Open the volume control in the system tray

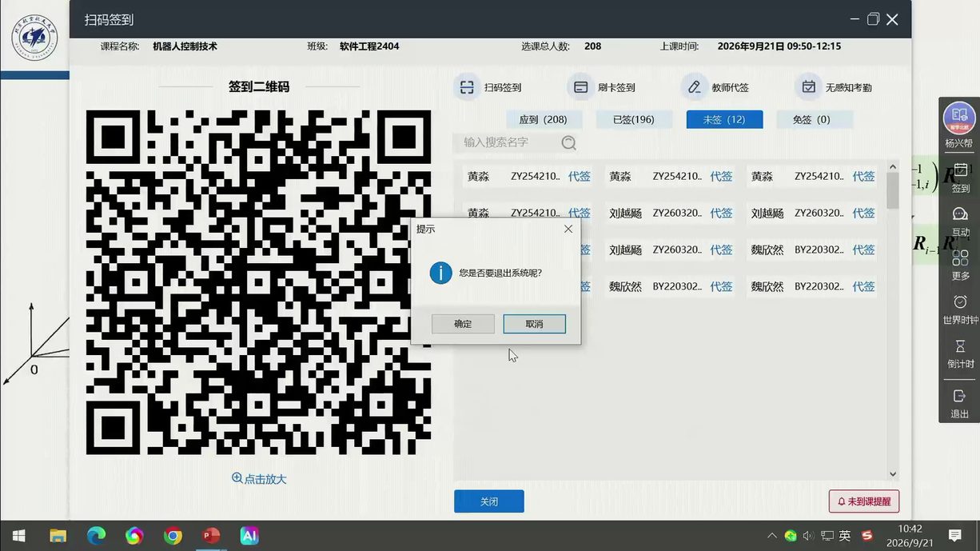[808, 536]
